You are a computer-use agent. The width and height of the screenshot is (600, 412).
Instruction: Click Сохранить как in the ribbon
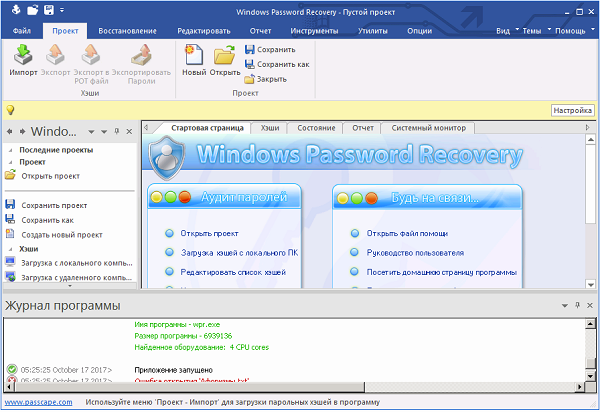(277, 64)
